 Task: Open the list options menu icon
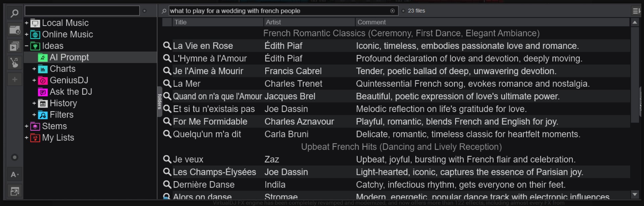[x=636, y=11]
